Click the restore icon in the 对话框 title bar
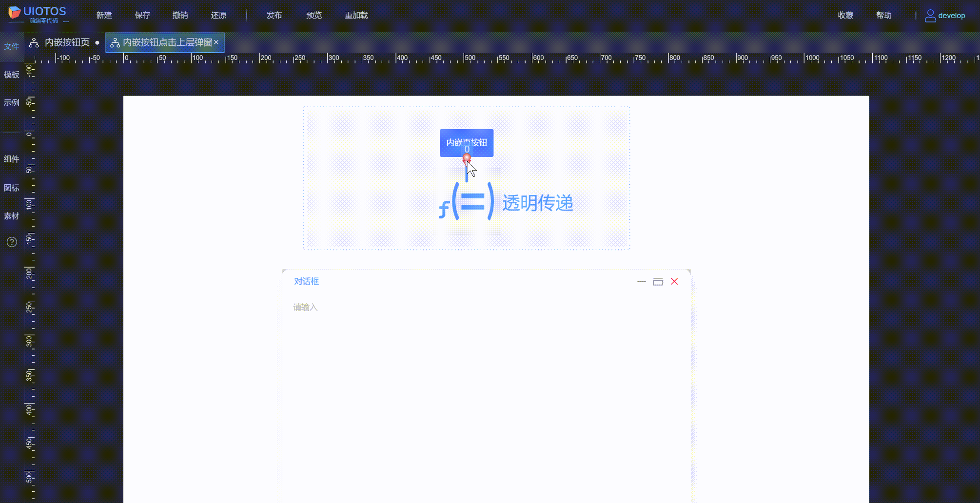980x503 pixels. 658,281
